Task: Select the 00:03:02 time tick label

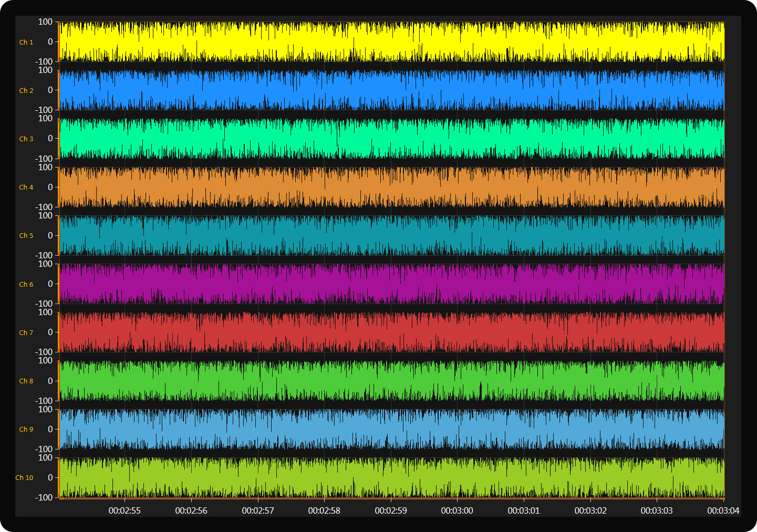Action: coord(590,510)
